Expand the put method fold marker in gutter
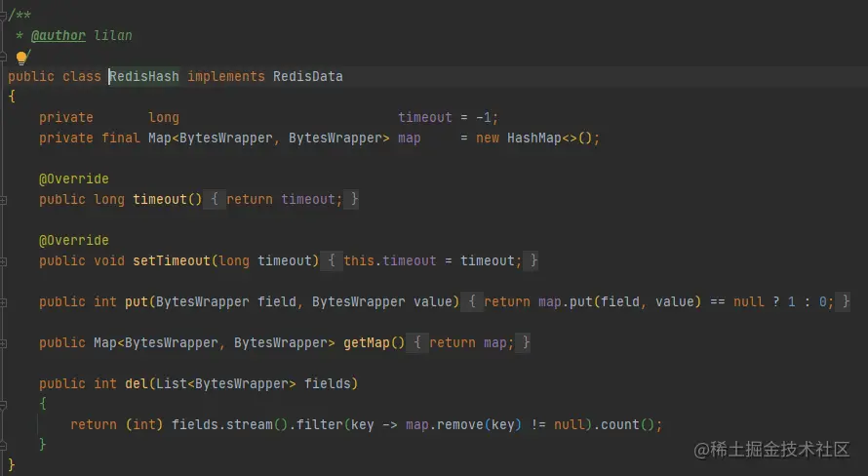The height and width of the screenshot is (476, 868). (3, 302)
